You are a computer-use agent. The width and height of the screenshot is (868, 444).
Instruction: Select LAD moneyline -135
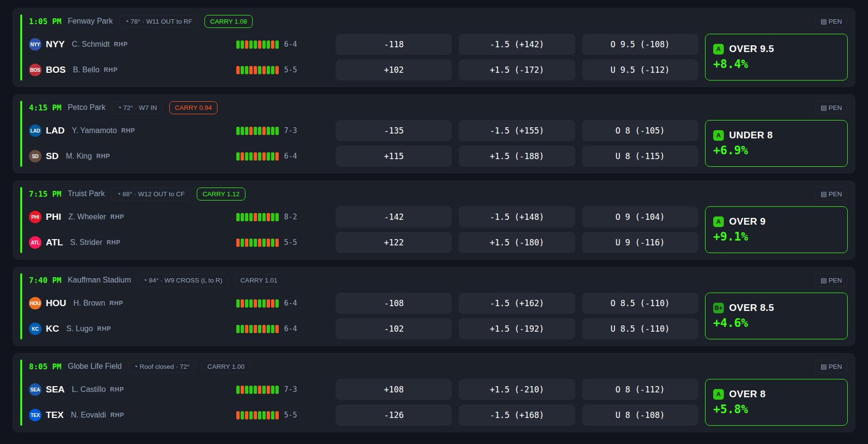coord(393,131)
